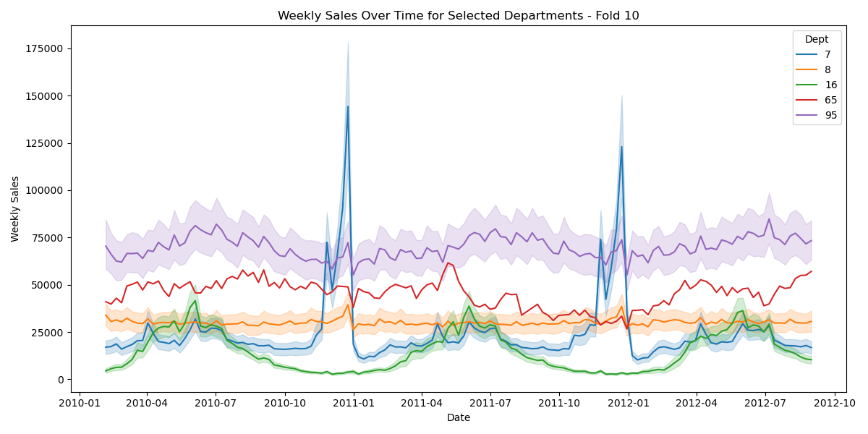The width and height of the screenshot is (868, 434).
Task: Select legend entry label '65'
Action: click(x=831, y=100)
